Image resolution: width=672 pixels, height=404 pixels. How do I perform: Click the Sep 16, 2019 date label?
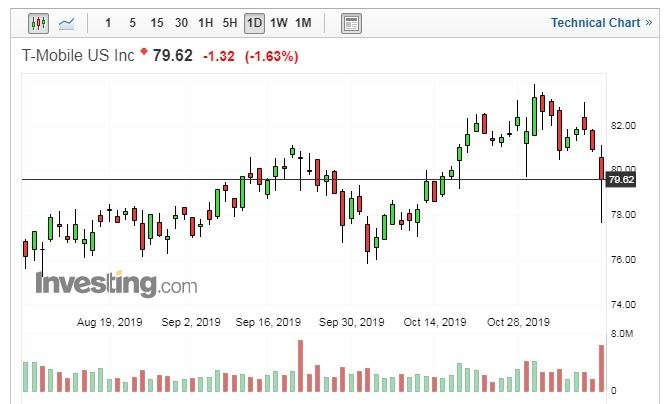click(x=268, y=322)
